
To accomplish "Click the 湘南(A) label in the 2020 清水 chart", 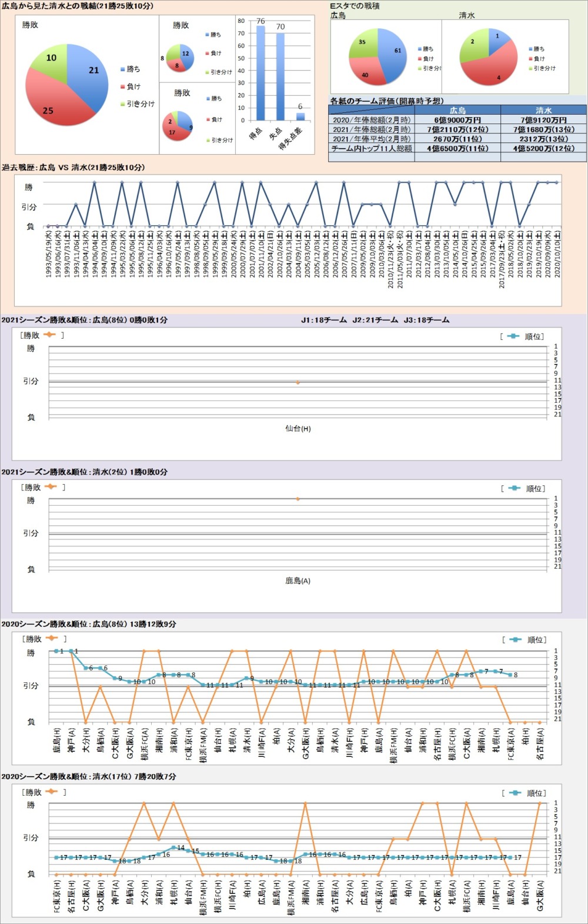I will tap(305, 892).
